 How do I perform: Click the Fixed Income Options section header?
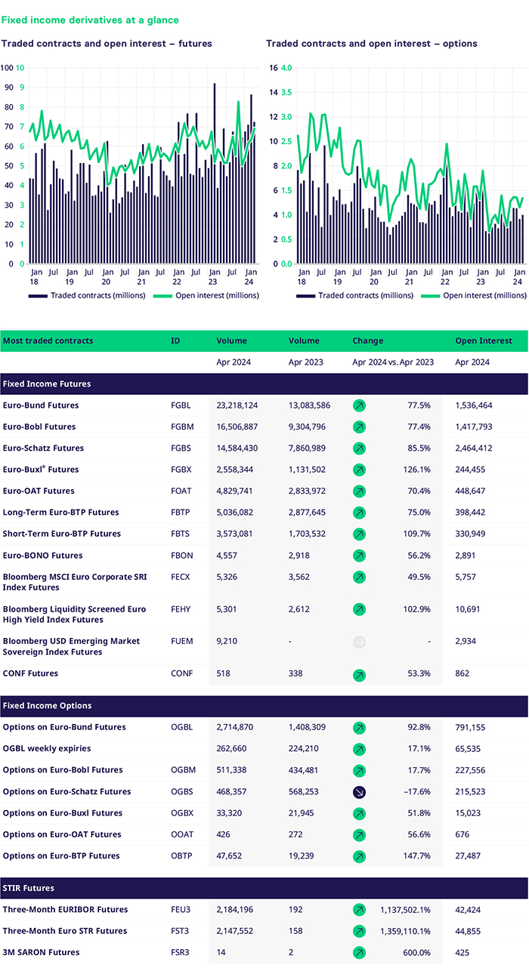coord(47,705)
